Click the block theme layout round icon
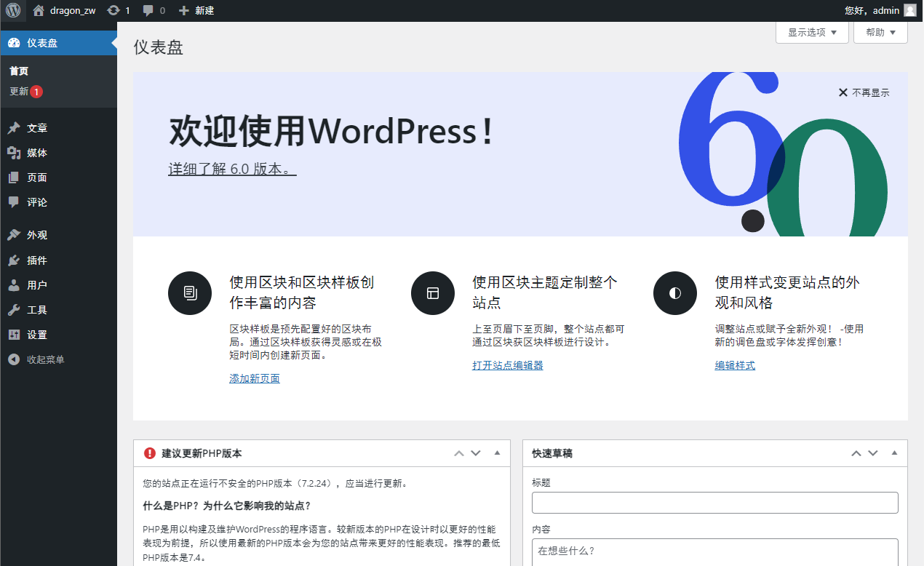 [x=433, y=292]
